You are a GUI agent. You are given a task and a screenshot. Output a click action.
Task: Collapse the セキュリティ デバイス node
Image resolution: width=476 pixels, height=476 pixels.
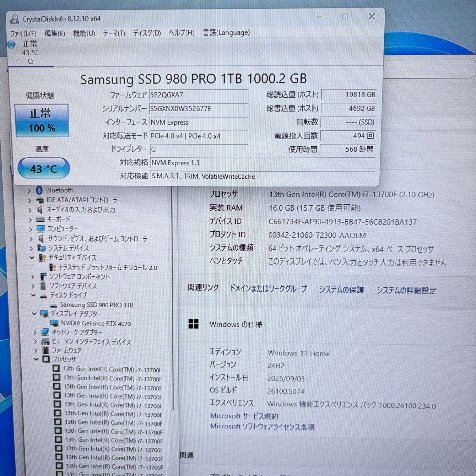pyautogui.click(x=32, y=258)
